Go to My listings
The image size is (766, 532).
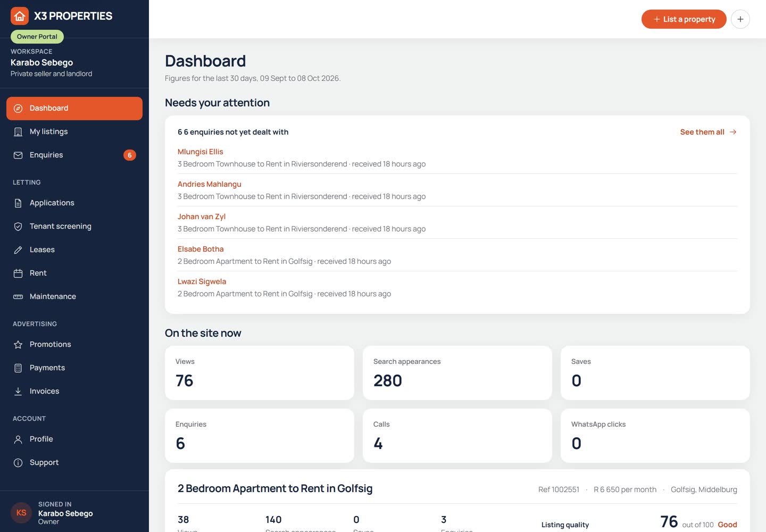(x=74, y=132)
